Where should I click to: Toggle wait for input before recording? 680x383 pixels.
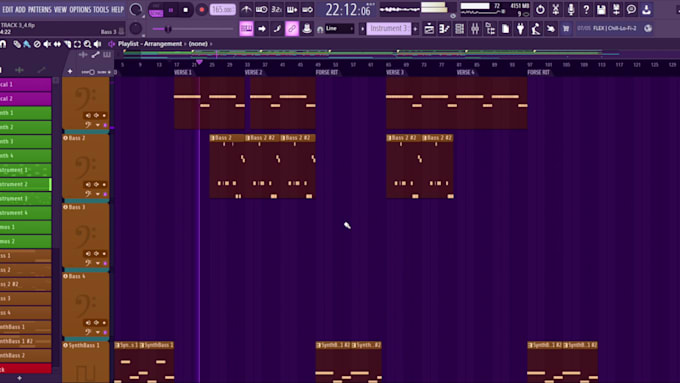(262, 10)
